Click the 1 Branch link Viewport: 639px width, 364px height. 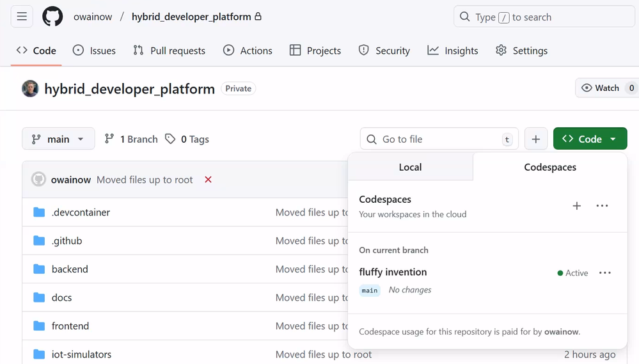[131, 139]
